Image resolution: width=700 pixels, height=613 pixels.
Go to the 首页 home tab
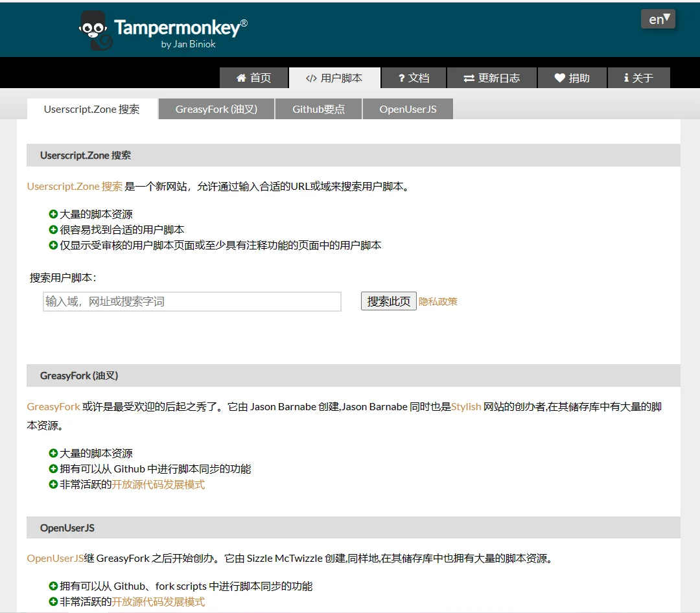[253, 78]
